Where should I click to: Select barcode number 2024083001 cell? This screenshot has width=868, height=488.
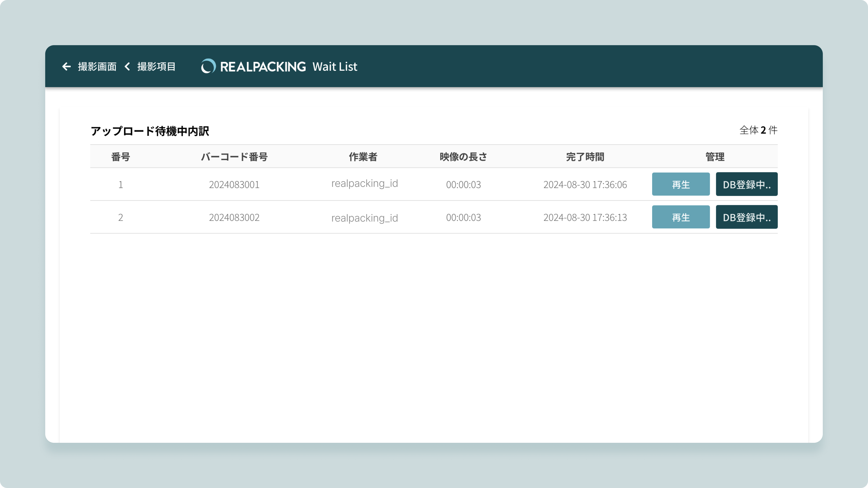point(234,185)
